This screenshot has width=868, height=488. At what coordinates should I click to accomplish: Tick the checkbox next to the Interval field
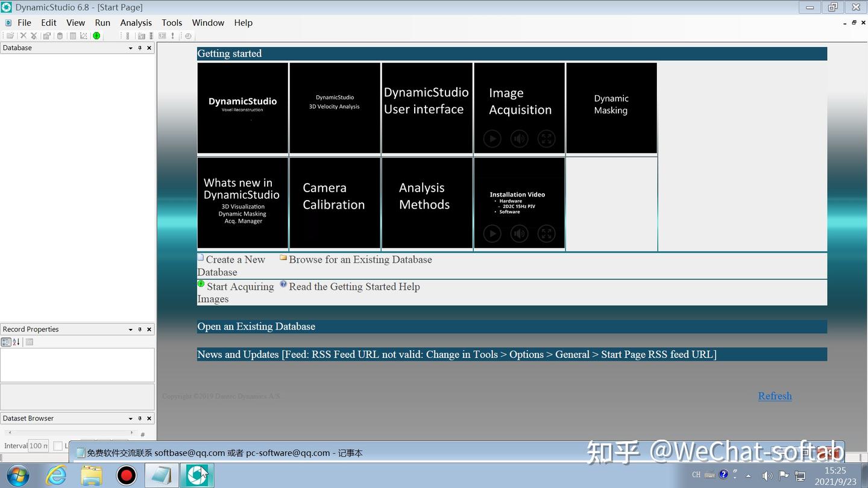58,446
